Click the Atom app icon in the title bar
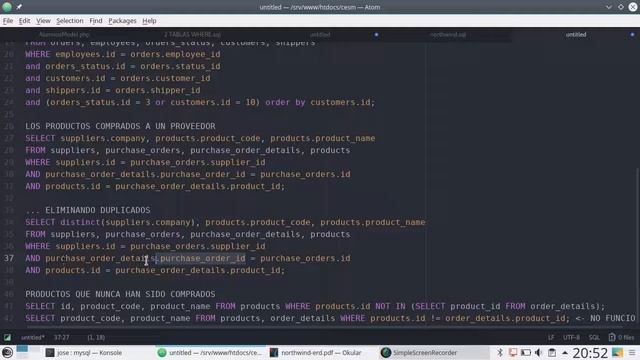 [7, 7]
